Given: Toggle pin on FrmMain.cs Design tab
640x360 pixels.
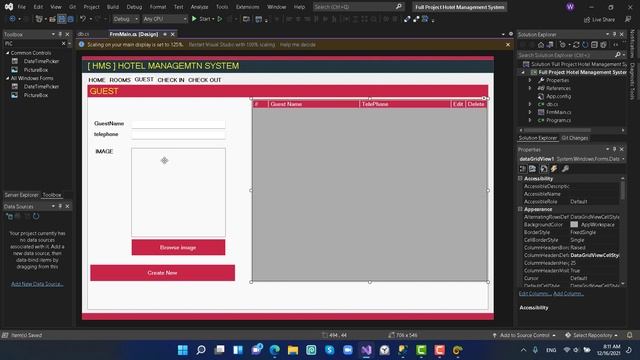Looking at the screenshot, I should (x=165, y=34).
